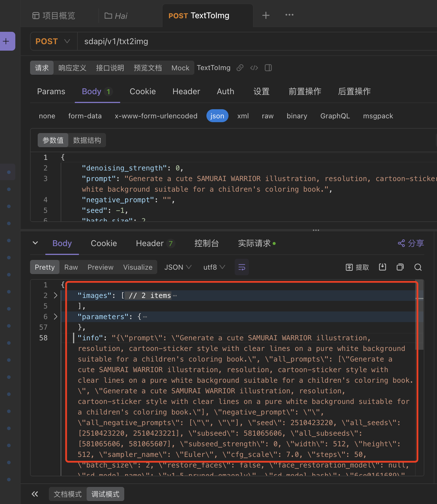Toggle the split panel layout icon
The height and width of the screenshot is (504, 437).
coord(268,68)
